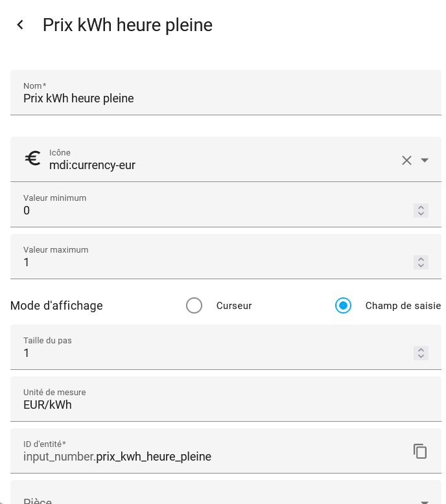
Task: Select Champ de saisie radio button
Action: pos(343,306)
